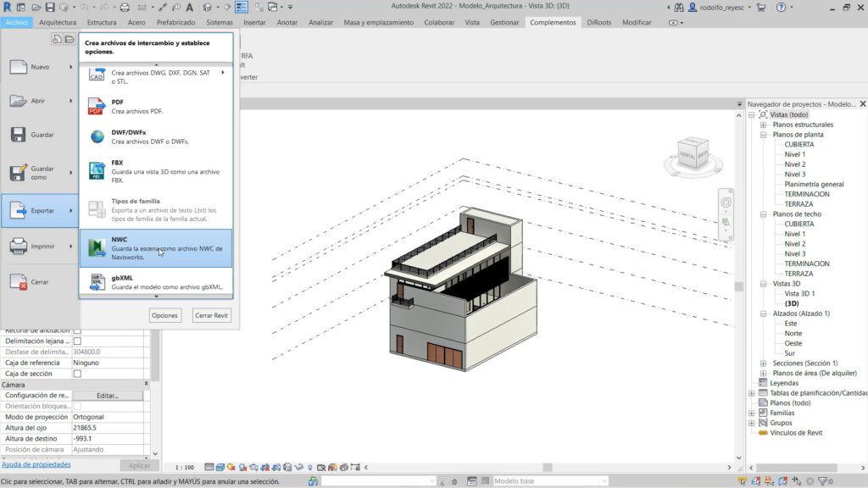Open the Complementos ribbon tab
This screenshot has width=868, height=488.
coord(553,22)
